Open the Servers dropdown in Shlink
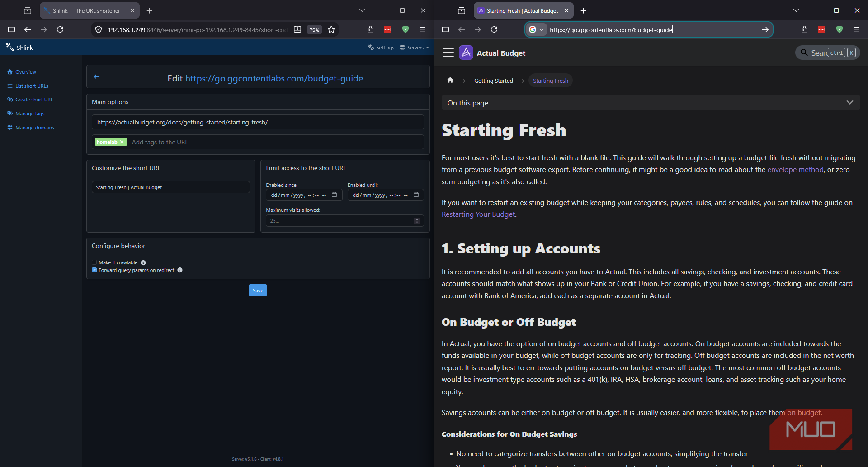Screen dimensions: 868x467 click(414, 48)
